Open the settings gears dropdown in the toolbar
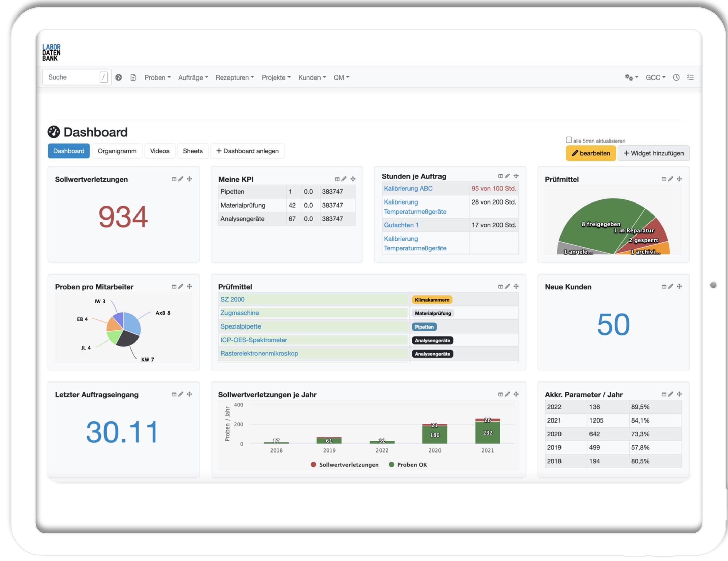Viewport: 728px width, 561px height. (631, 77)
